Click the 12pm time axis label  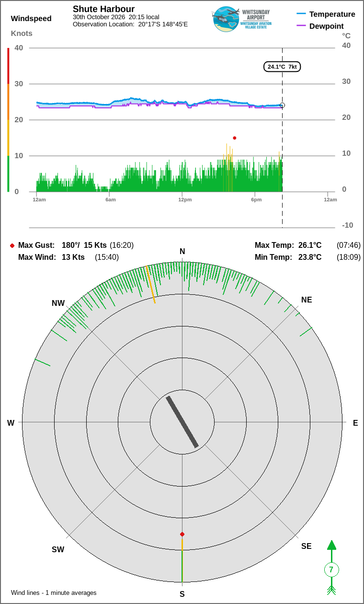185,199
